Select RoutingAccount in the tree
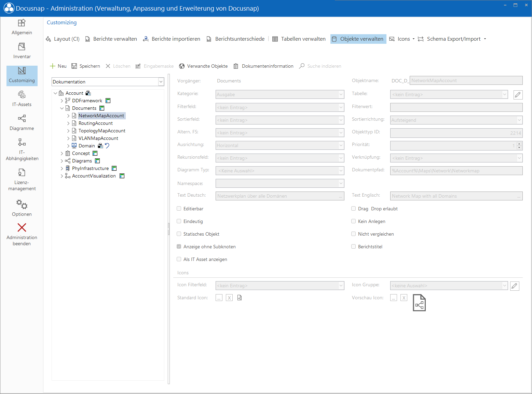Image resolution: width=532 pixels, height=394 pixels. (x=96, y=123)
